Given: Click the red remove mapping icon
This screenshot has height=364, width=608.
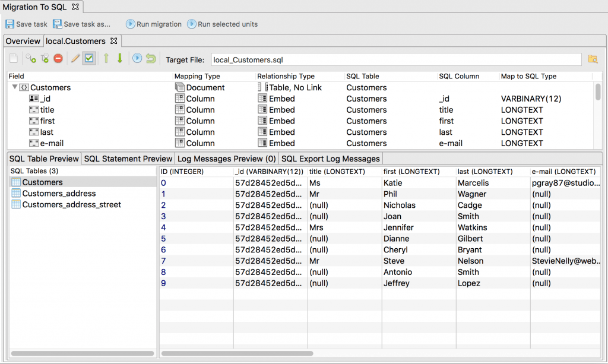Looking at the screenshot, I should [x=57, y=58].
